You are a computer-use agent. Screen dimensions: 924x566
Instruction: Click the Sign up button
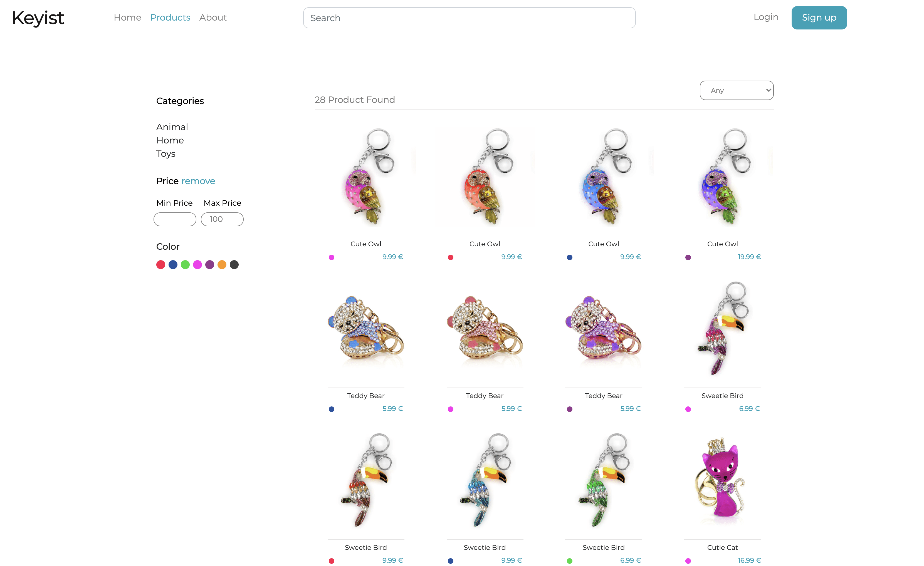click(819, 18)
